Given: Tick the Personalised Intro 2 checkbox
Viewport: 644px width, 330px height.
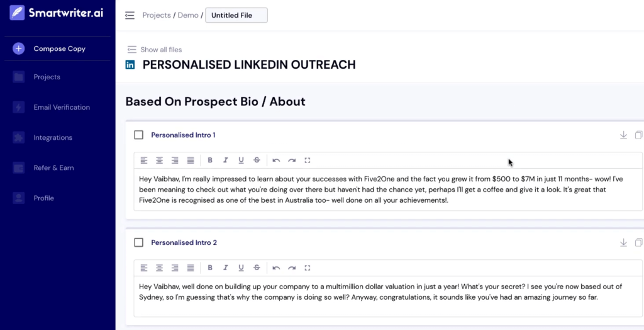Looking at the screenshot, I should click(x=139, y=242).
